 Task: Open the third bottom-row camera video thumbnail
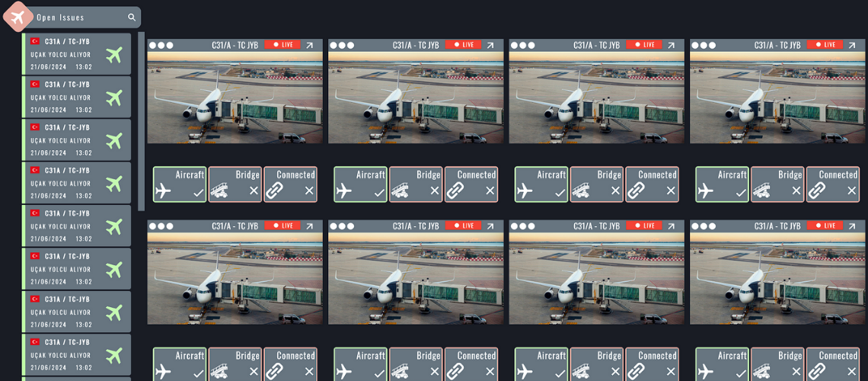coord(596,278)
